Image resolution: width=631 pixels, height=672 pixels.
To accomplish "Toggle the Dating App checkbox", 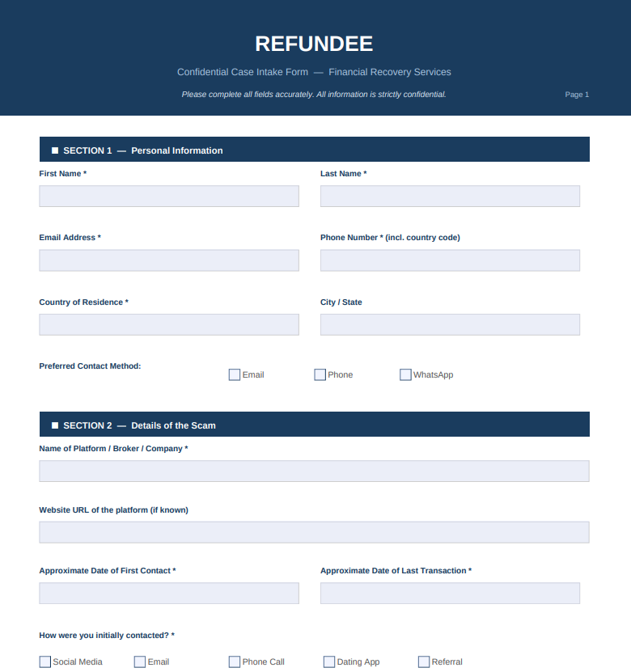I will coord(329,661).
